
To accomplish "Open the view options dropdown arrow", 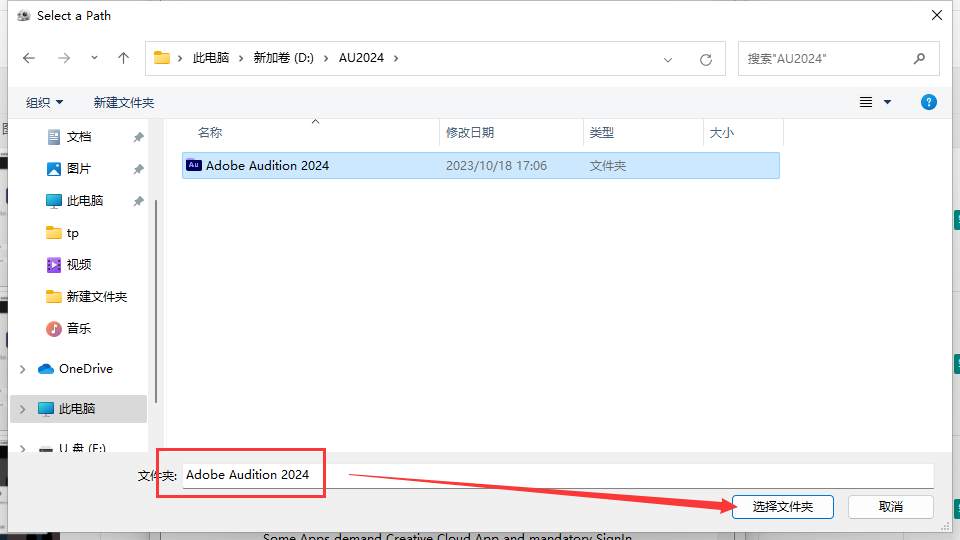I will click(x=887, y=102).
